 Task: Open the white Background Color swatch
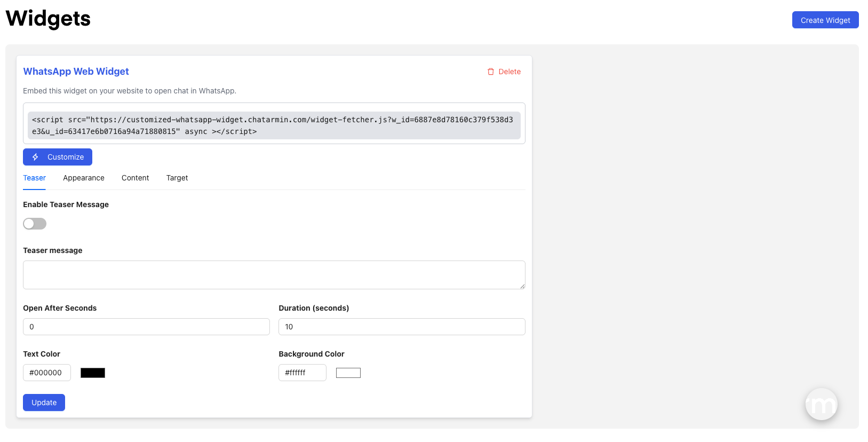348,373
